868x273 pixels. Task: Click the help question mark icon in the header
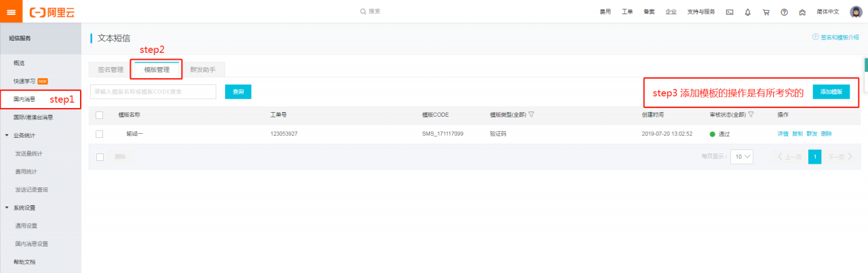[784, 12]
